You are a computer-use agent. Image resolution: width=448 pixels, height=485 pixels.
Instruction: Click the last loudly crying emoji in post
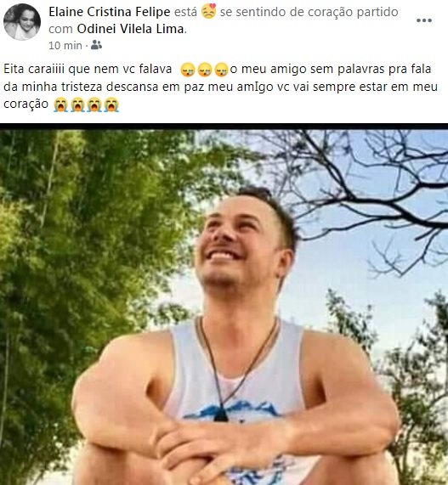point(111,104)
